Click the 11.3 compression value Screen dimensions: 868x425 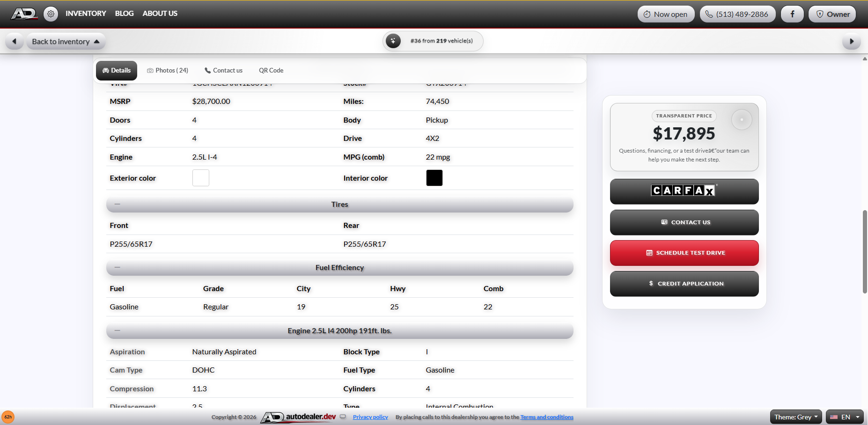click(x=199, y=388)
